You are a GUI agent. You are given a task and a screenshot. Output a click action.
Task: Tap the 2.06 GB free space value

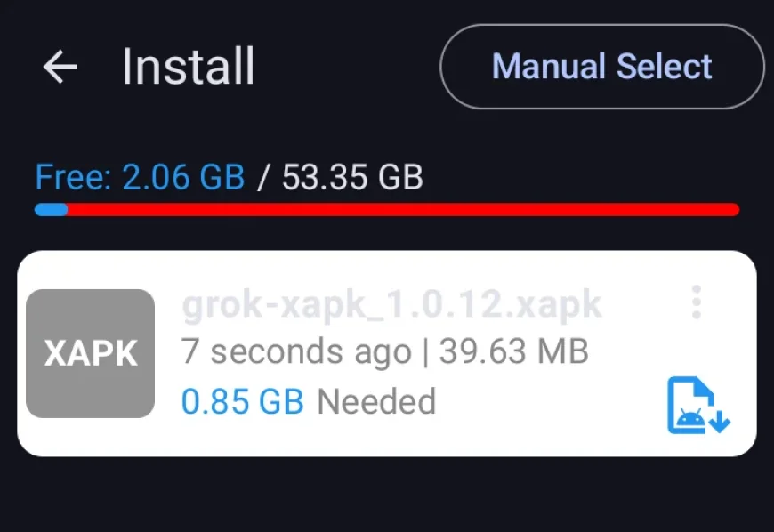click(x=183, y=177)
